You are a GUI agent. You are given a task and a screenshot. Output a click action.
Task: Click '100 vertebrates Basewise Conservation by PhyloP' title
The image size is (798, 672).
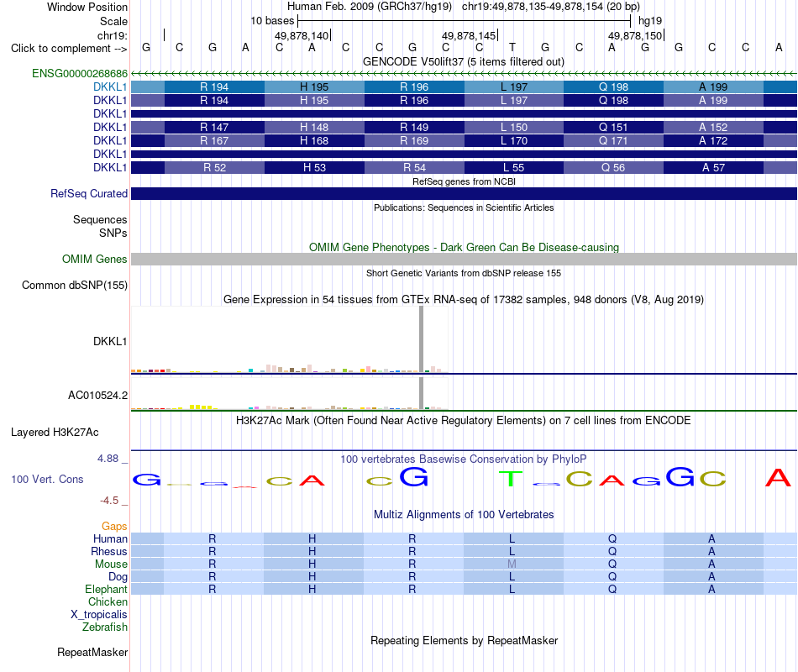464,459
